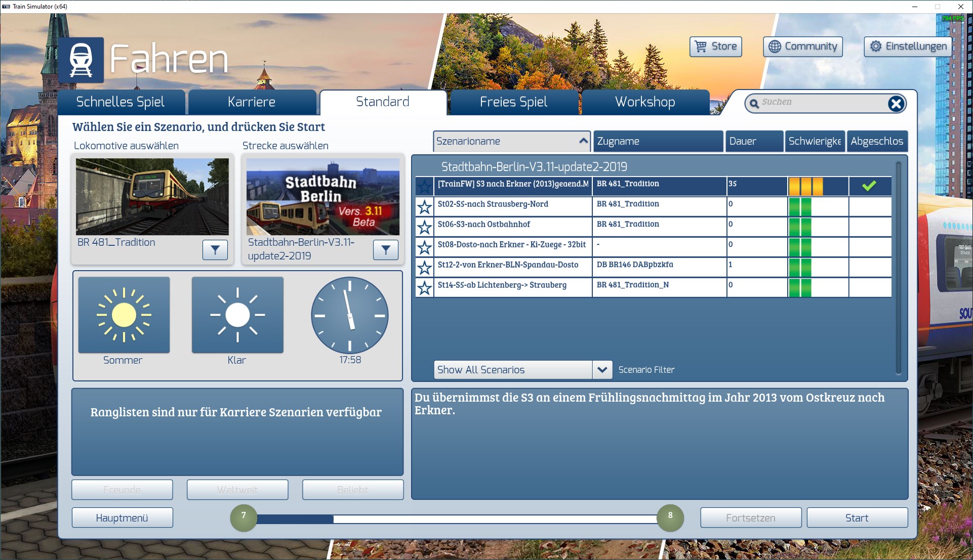973x560 pixels.
Task: Click the 17:58 clock face
Action: coord(349,315)
